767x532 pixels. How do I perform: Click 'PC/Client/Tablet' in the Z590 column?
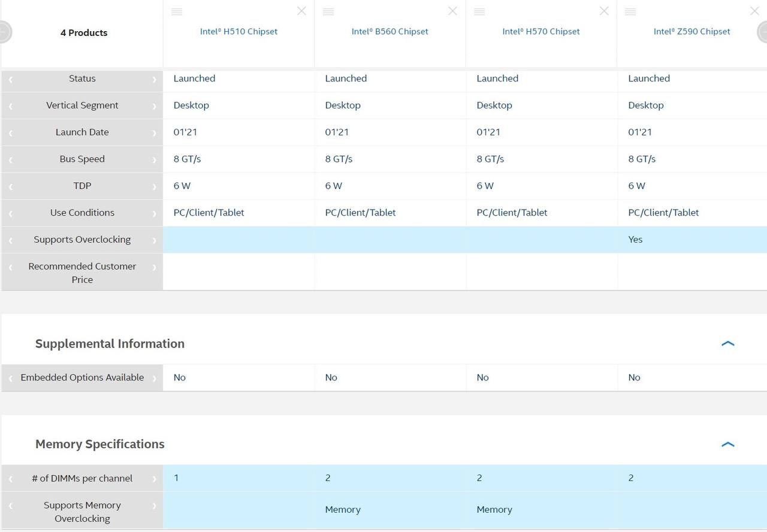[x=663, y=213]
